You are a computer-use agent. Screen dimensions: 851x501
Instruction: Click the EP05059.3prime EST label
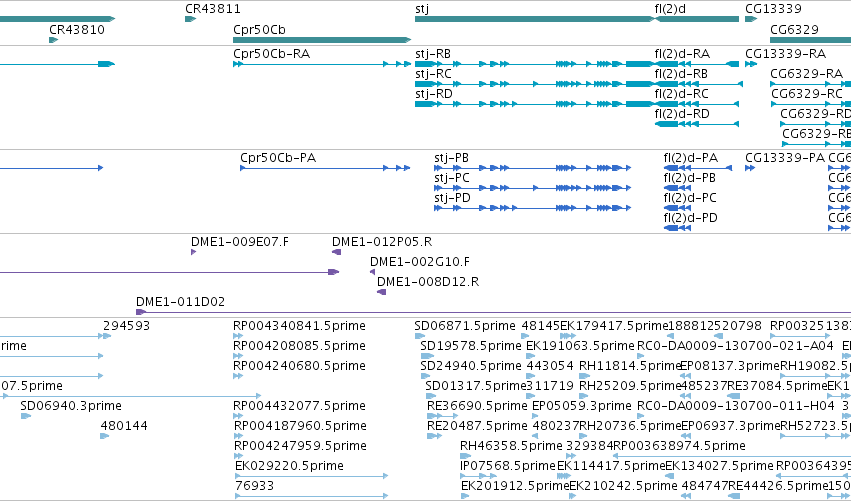point(582,406)
